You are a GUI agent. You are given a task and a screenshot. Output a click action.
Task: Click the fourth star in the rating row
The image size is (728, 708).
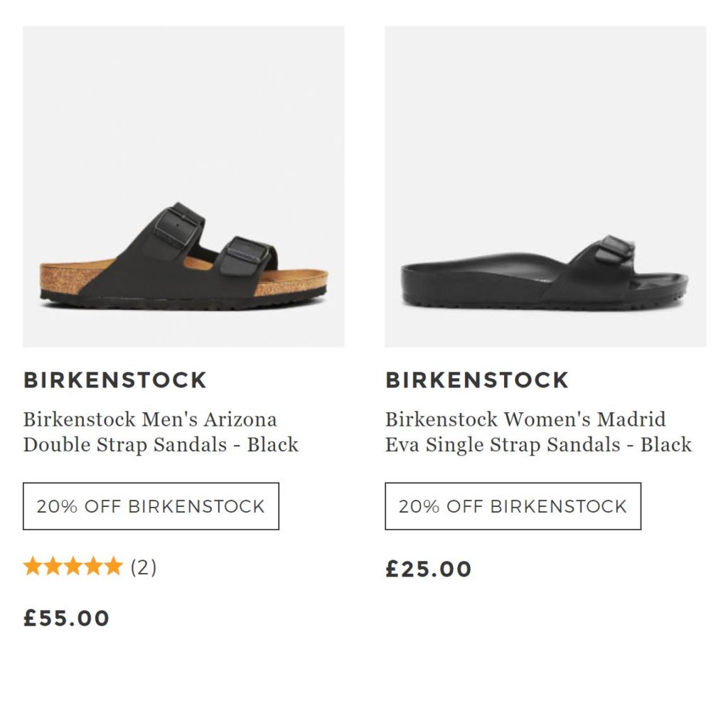93,567
